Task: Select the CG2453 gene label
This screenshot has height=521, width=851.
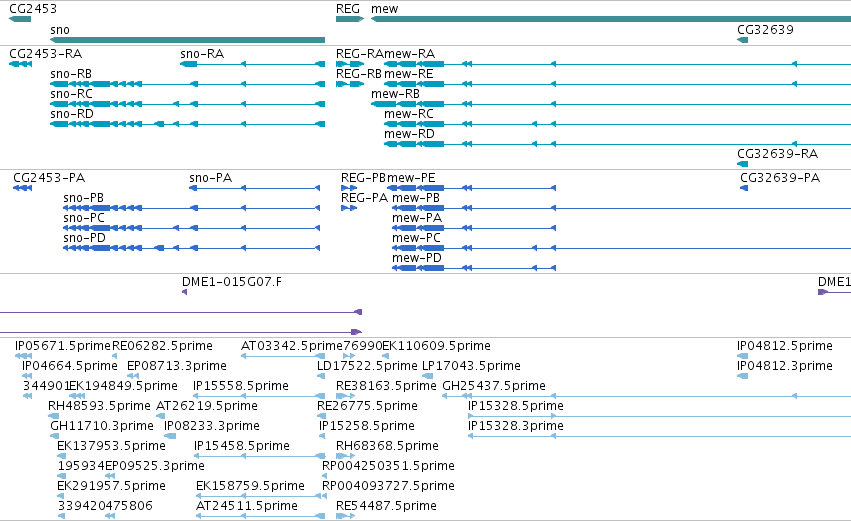Action: pyautogui.click(x=33, y=9)
